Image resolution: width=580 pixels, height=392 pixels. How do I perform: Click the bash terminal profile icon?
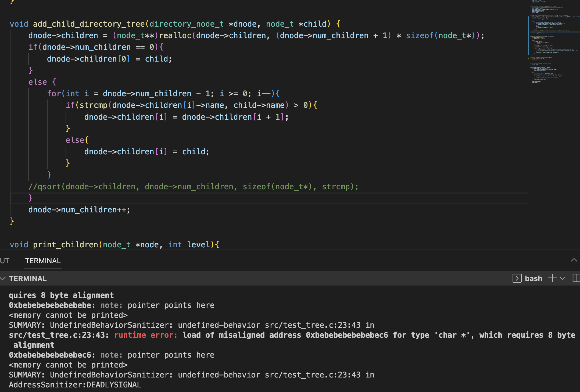pyautogui.click(x=517, y=278)
